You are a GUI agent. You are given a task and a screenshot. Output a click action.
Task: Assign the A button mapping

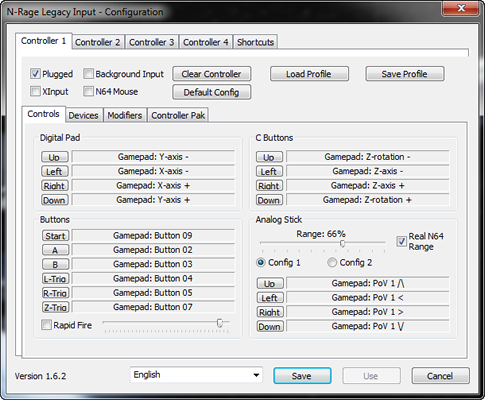click(56, 250)
